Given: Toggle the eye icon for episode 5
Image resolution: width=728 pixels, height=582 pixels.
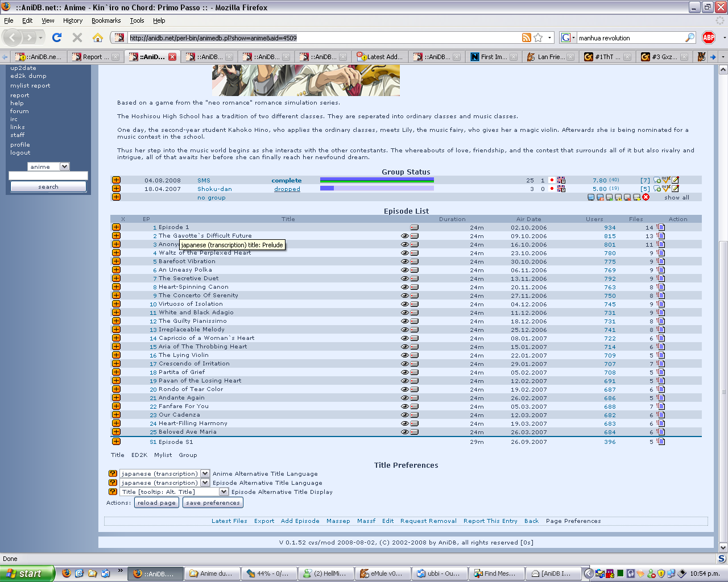Looking at the screenshot, I should [405, 261].
